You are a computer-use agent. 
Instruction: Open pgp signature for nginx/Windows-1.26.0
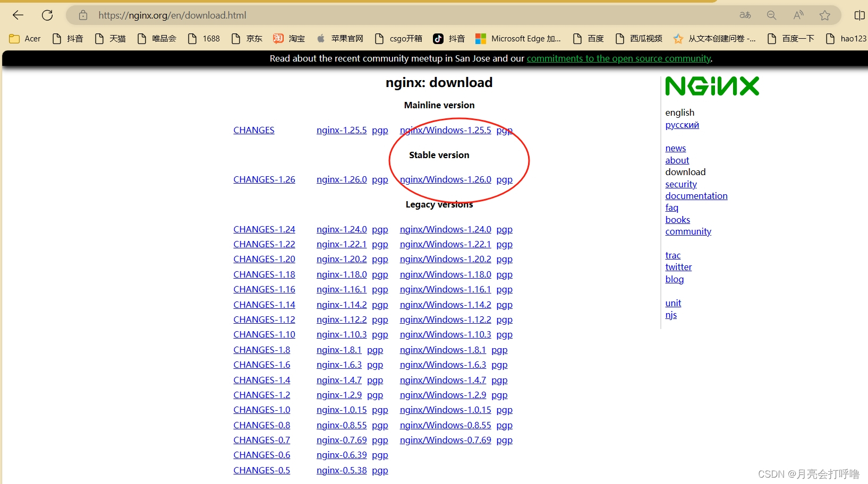[x=504, y=180]
